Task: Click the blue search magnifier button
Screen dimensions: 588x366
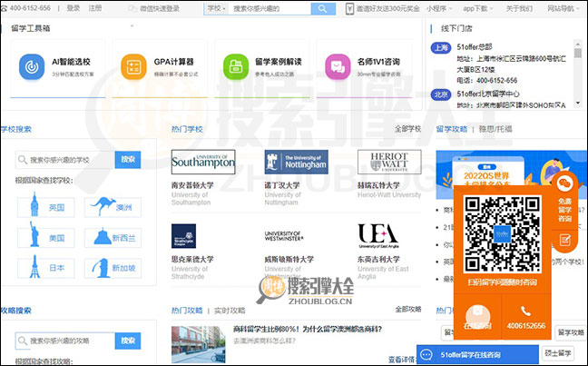Action: [323, 8]
